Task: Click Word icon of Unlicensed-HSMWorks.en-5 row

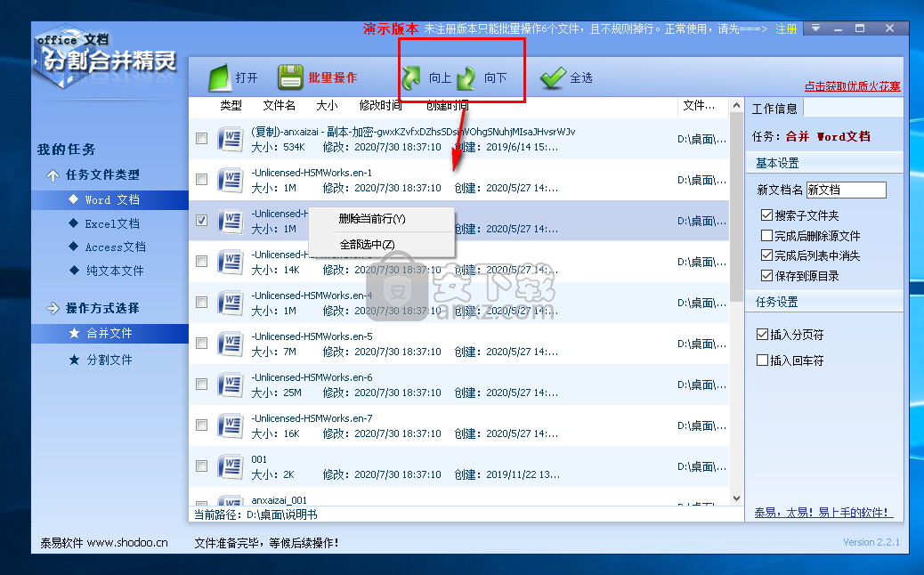Action: (x=231, y=344)
